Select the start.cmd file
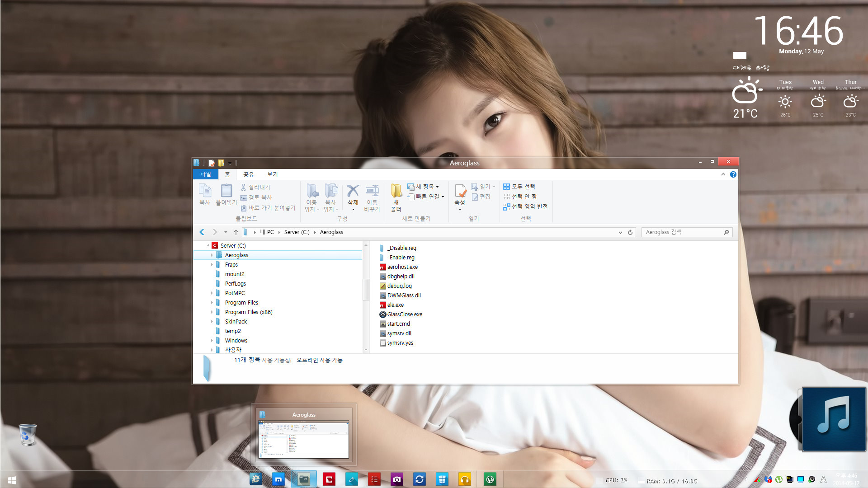 pyautogui.click(x=395, y=324)
